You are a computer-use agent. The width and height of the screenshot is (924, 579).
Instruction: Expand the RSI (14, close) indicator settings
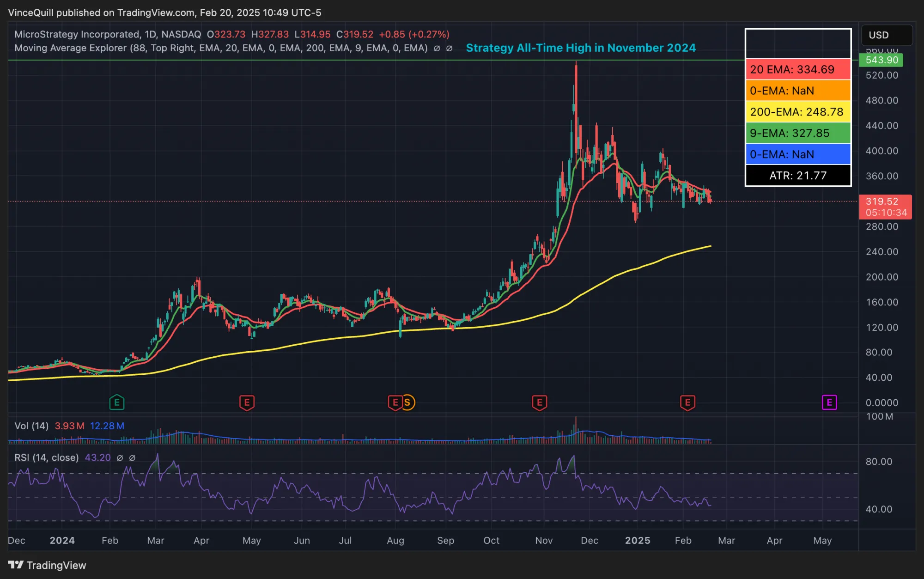pyautogui.click(x=46, y=457)
